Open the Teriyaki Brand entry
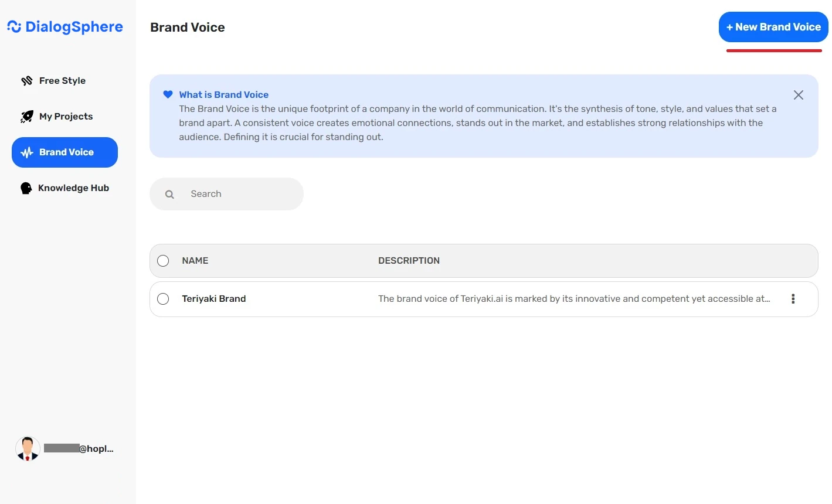 [214, 299]
